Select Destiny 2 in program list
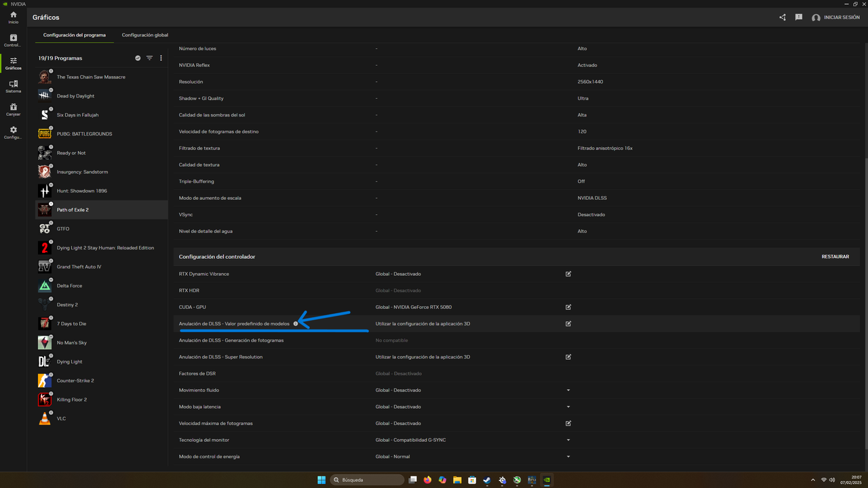The image size is (868, 488). 102,305
